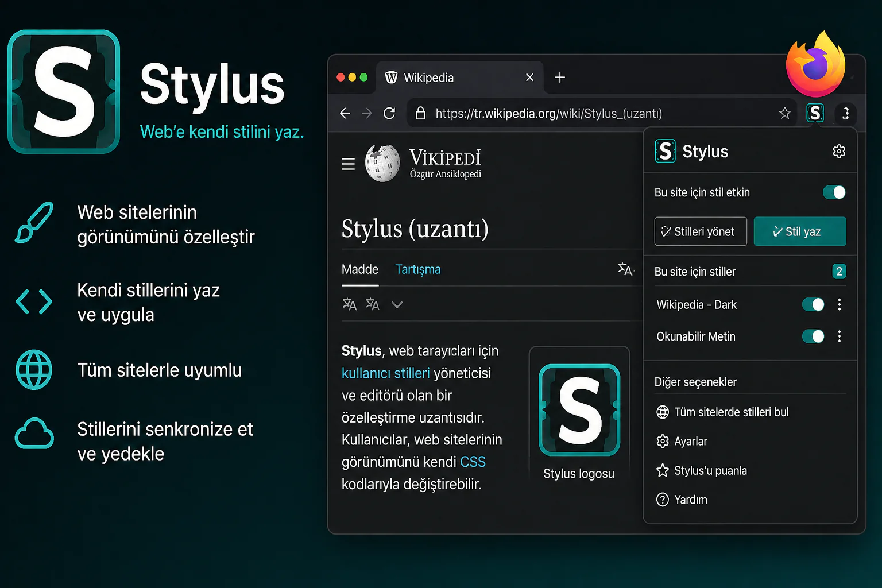This screenshot has height=588, width=882.
Task: Click the Stylus logosu article thumbnail
Action: [579, 410]
